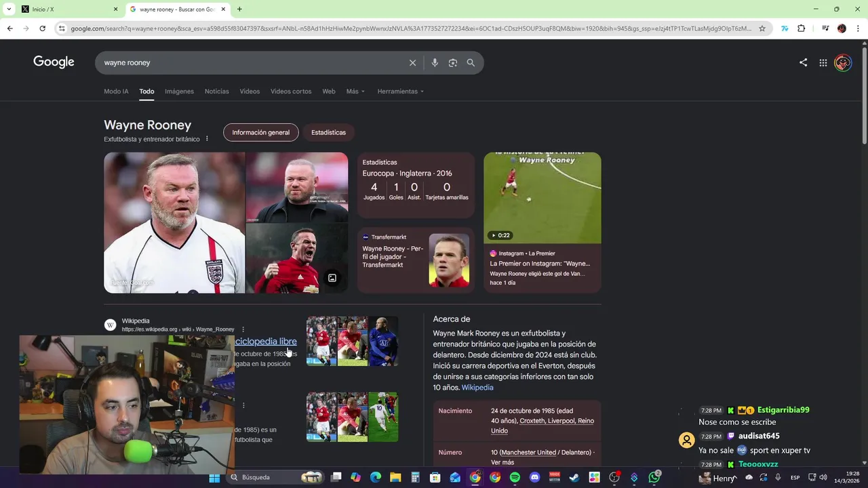Switch to the Videos tab

(250, 91)
